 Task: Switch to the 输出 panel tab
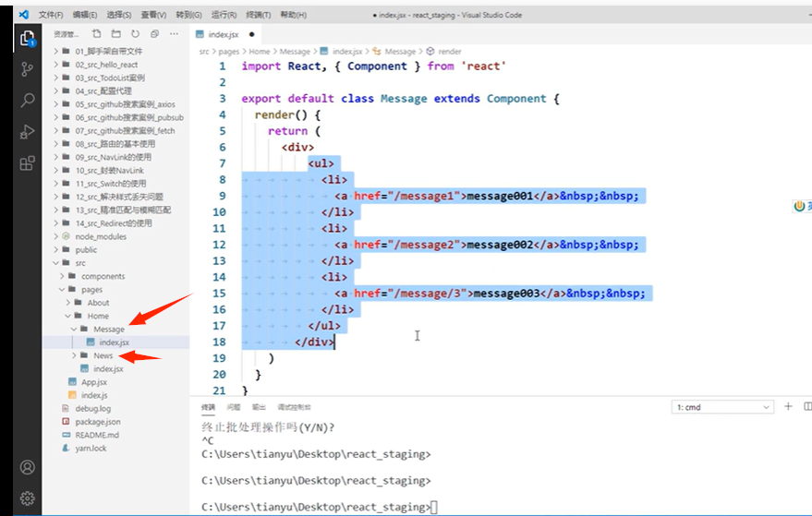(x=259, y=407)
